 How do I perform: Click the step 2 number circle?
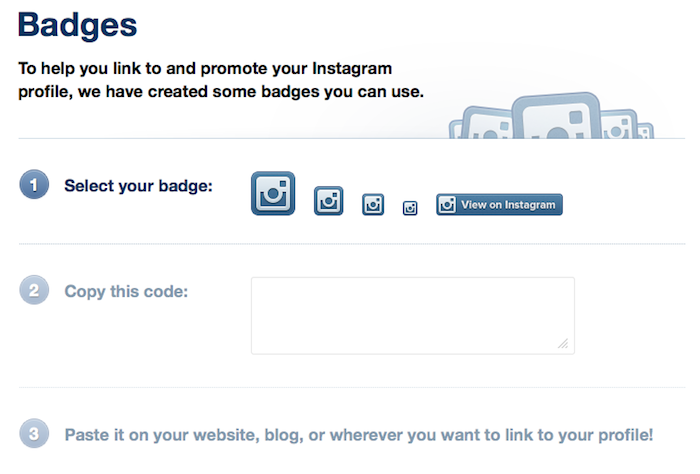click(33, 292)
